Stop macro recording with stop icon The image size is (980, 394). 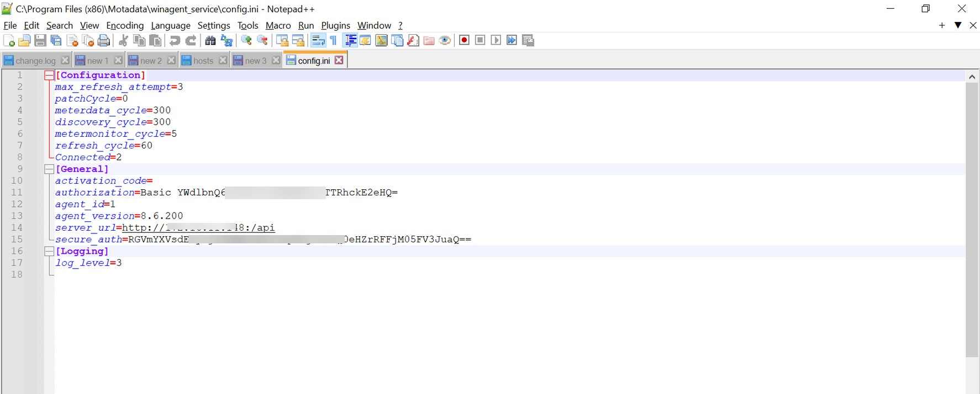480,40
